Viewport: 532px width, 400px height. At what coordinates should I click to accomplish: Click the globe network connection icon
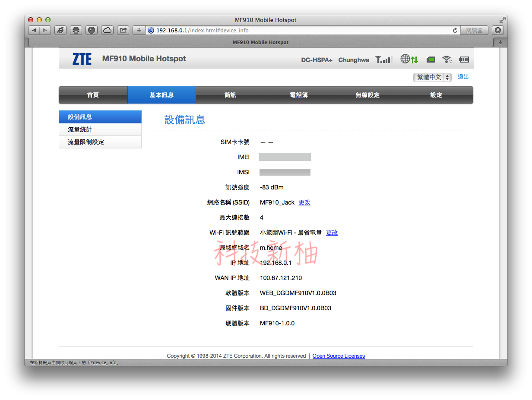pos(409,59)
